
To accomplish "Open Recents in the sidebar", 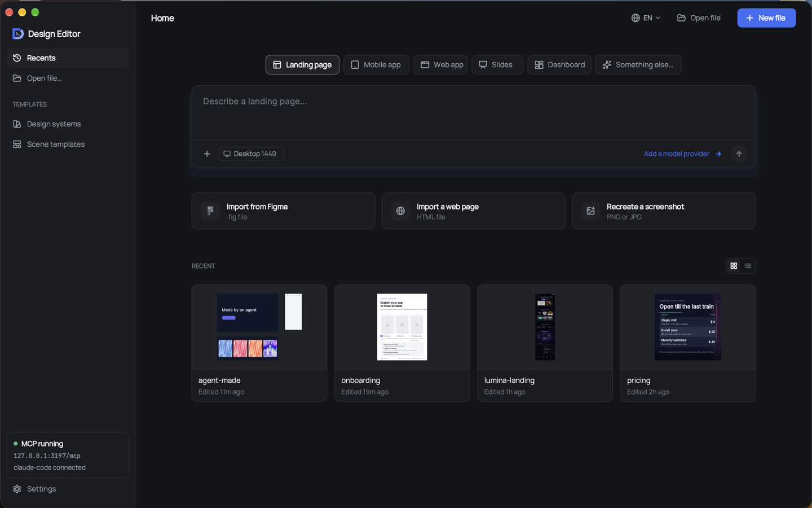I will 68,58.
